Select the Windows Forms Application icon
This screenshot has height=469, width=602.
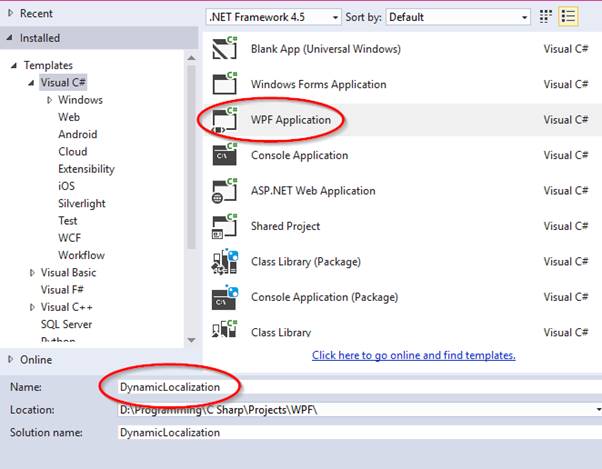point(224,84)
